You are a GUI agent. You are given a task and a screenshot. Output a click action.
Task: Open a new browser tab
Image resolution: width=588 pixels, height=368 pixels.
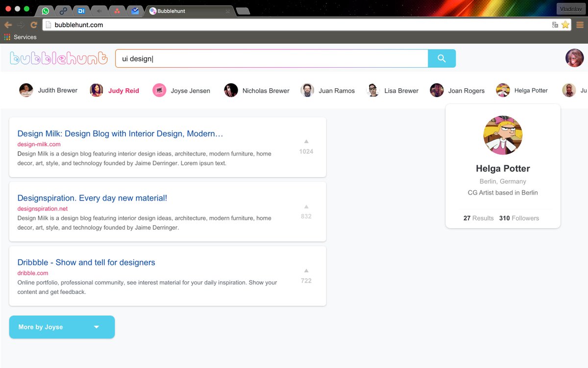(x=242, y=11)
